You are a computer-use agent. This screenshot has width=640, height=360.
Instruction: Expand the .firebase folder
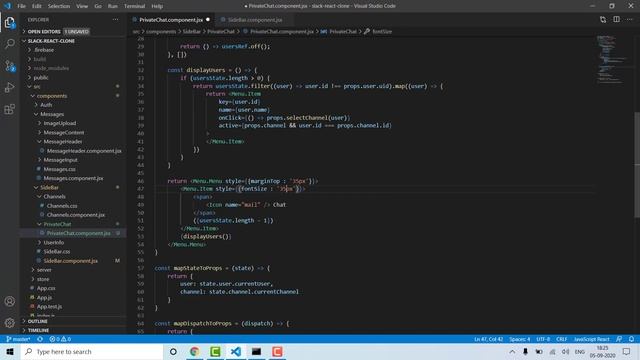44,50
